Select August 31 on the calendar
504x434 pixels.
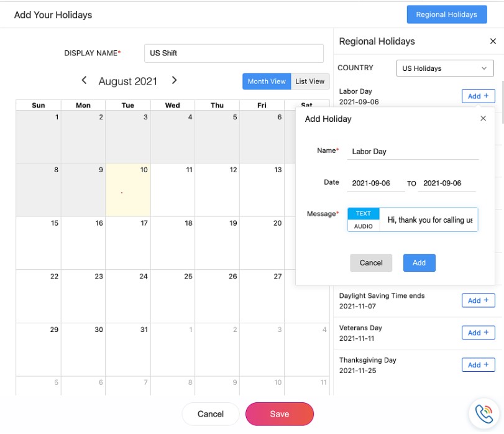pos(128,349)
